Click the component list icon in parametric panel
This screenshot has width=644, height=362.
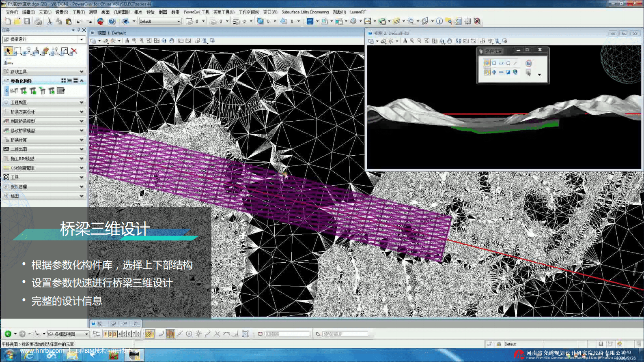(61, 91)
